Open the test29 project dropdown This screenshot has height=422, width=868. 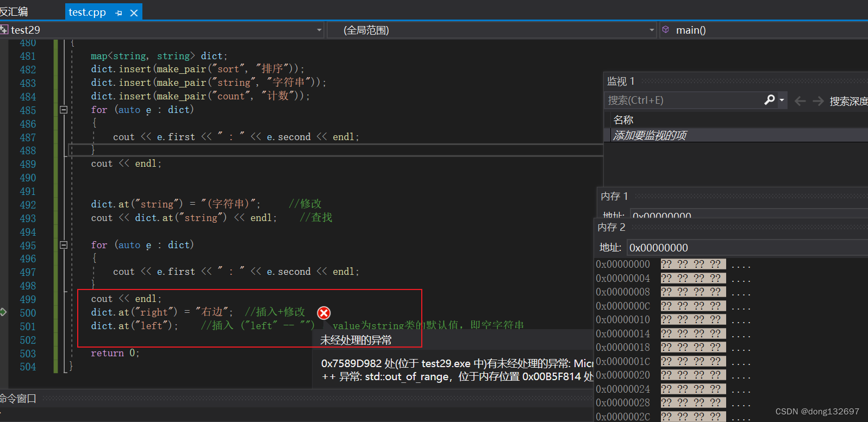tap(319, 30)
